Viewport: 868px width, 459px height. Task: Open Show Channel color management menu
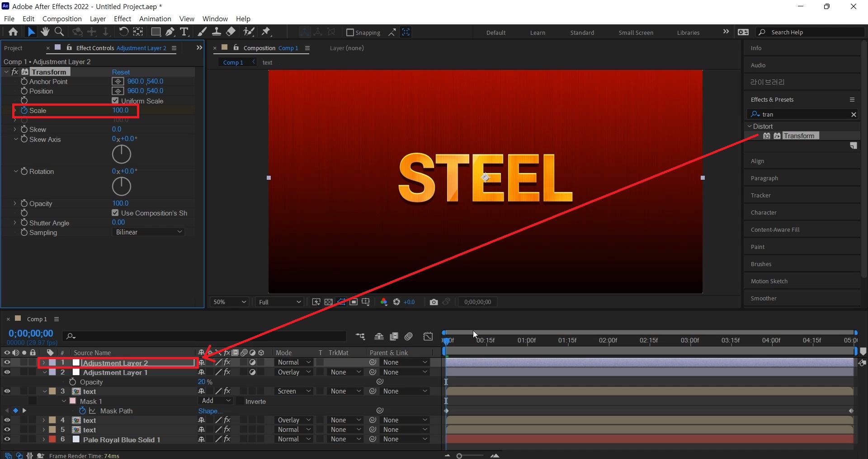[384, 302]
